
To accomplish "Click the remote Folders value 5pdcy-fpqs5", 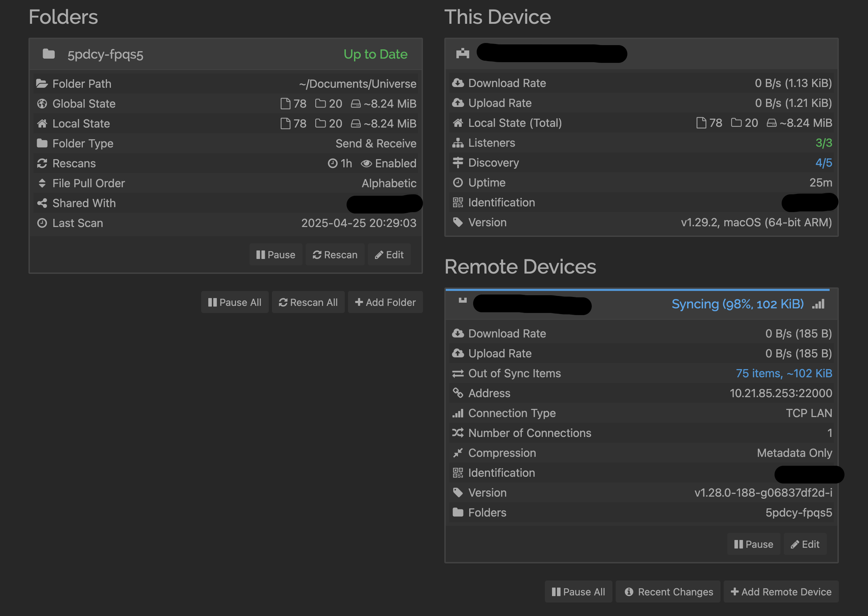I will (799, 513).
